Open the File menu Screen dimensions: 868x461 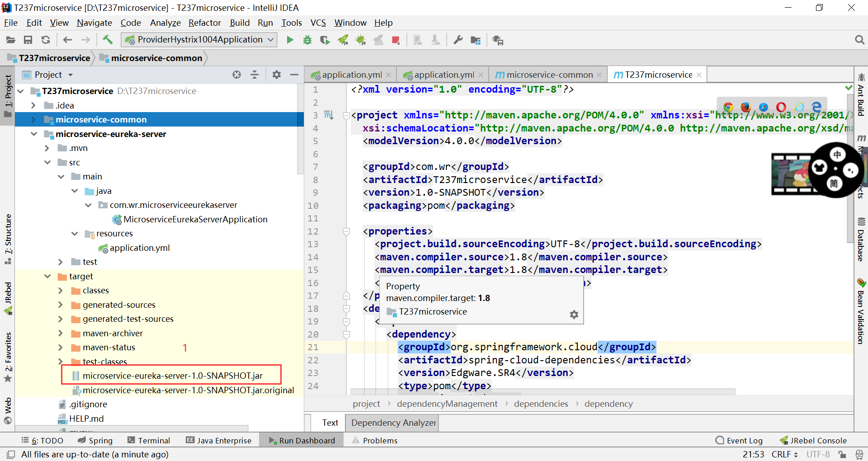(x=10, y=23)
